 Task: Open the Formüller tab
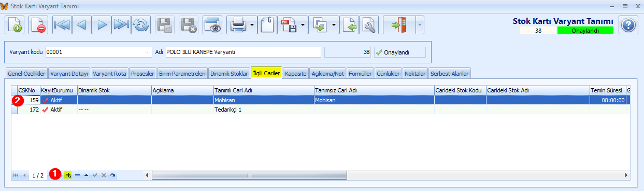click(360, 74)
